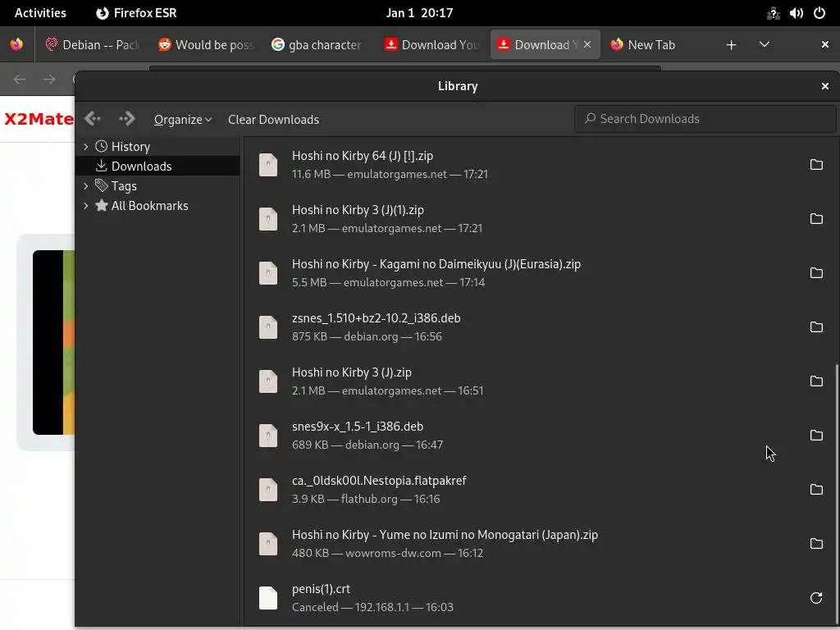Screen dimensions: 840x630
Task: Open folder for snes9x-x_1.5-1_i386.deb
Action: [x=816, y=435]
